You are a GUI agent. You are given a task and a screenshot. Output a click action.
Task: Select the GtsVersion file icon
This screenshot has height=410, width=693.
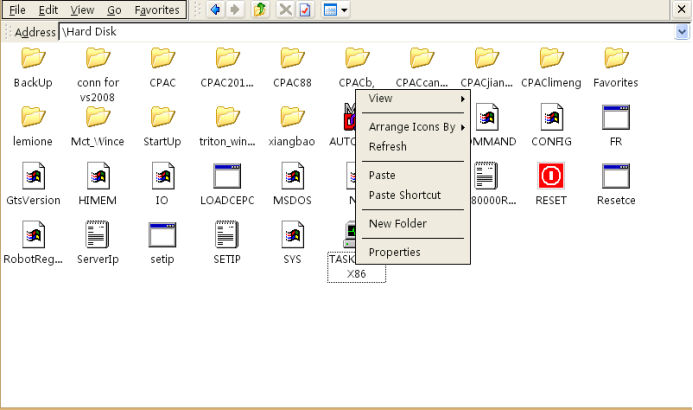coord(33,176)
